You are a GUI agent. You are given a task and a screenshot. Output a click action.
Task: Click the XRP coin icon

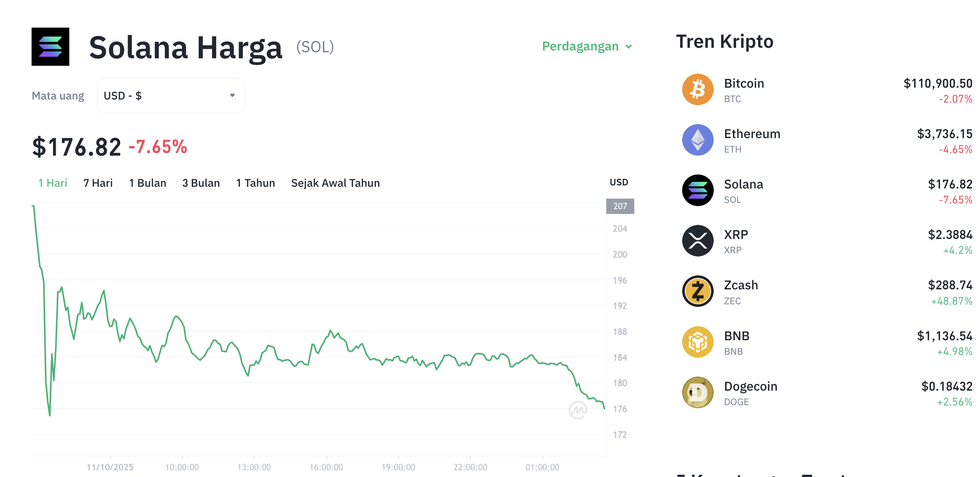tap(697, 241)
